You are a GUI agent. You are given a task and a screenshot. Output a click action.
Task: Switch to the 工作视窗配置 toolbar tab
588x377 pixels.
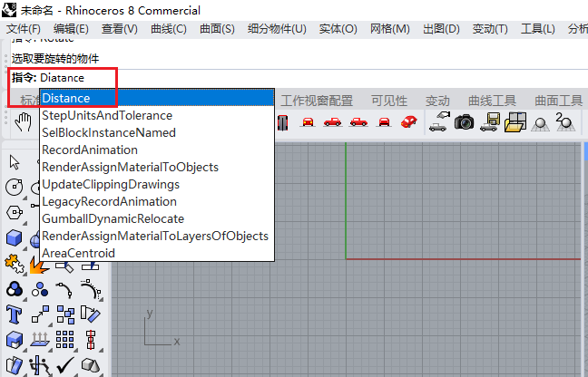click(x=317, y=101)
